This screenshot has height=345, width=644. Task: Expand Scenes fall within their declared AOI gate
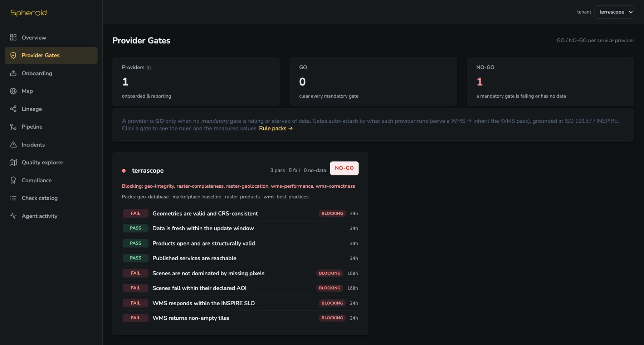[x=240, y=288]
